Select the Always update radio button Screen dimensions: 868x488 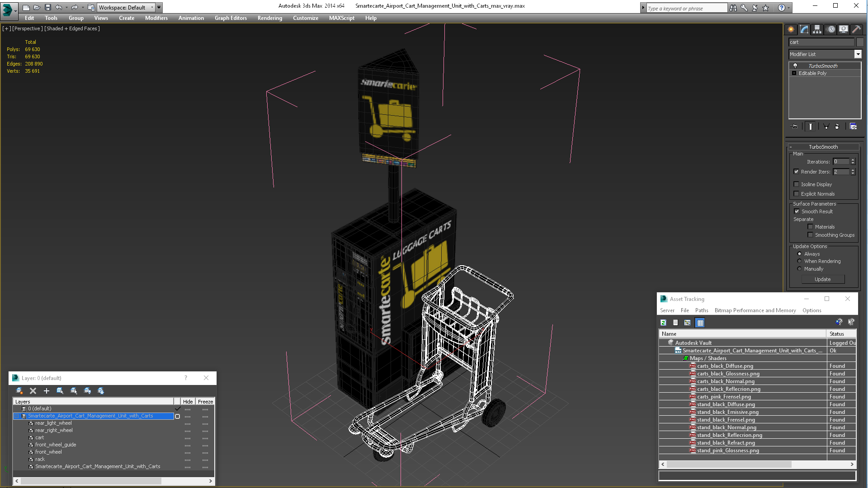tap(799, 254)
